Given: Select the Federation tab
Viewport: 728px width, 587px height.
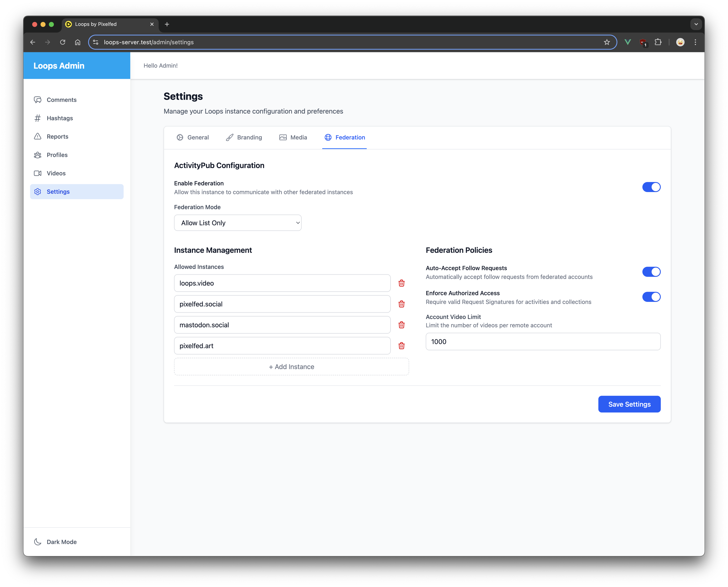Looking at the screenshot, I should click(x=344, y=137).
